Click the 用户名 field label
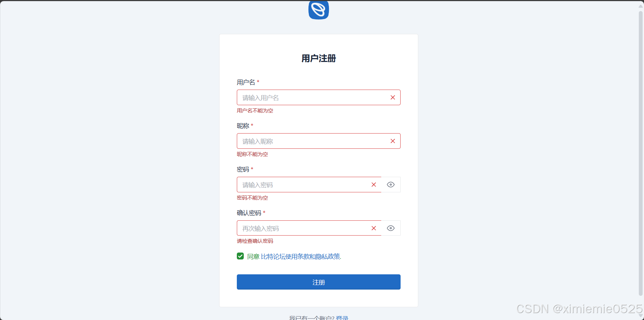This screenshot has height=320, width=644. click(x=246, y=82)
